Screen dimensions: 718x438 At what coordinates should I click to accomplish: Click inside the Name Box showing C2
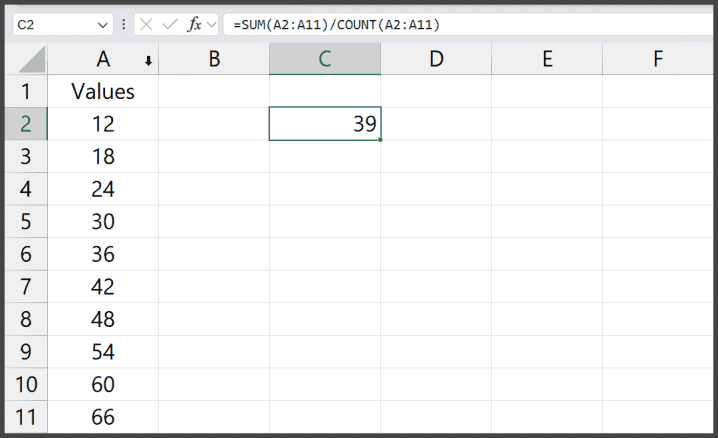(50, 24)
